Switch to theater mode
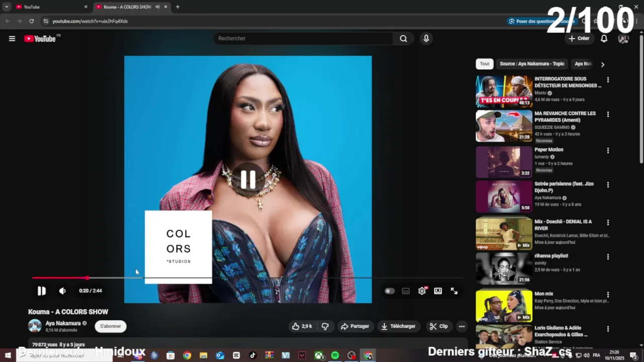The width and height of the screenshot is (644, 362). pyautogui.click(x=438, y=291)
